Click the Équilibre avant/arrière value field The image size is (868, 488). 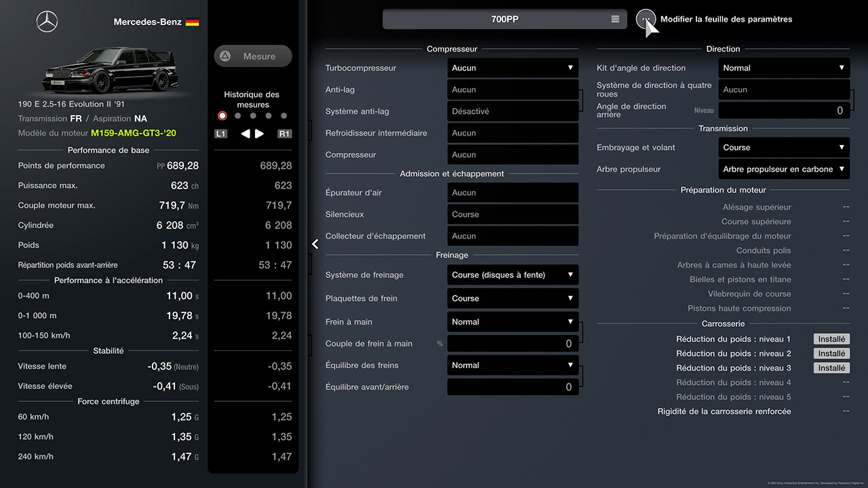point(513,387)
